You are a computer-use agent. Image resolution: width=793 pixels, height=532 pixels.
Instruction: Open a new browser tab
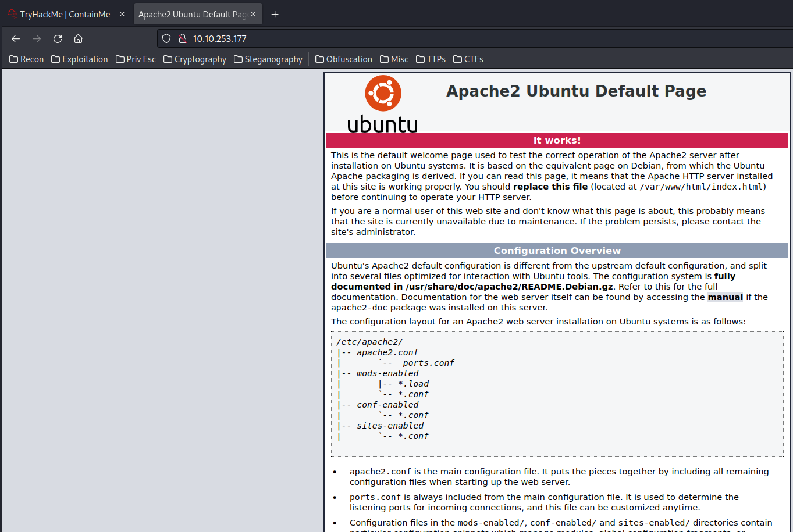(x=275, y=15)
